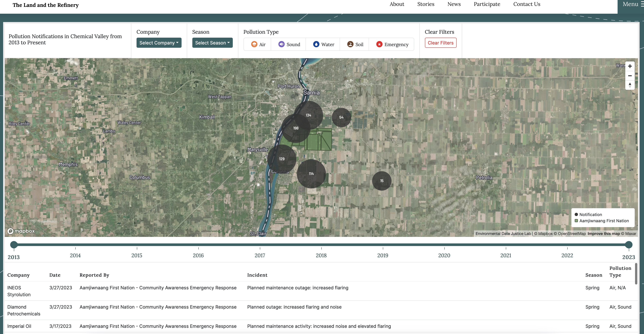Image resolution: width=644 pixels, height=334 pixels.
Task: Open the Mapbox attribution link
Action: click(x=543, y=234)
